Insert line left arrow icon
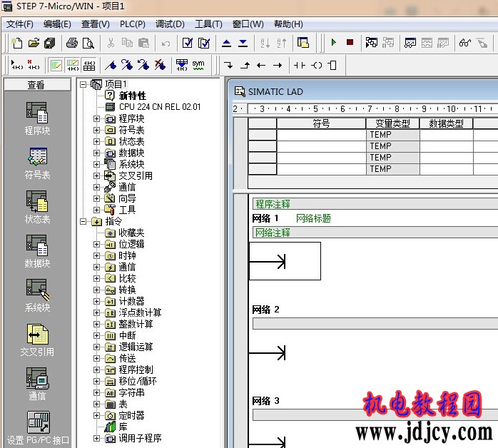 pyautogui.click(x=261, y=66)
